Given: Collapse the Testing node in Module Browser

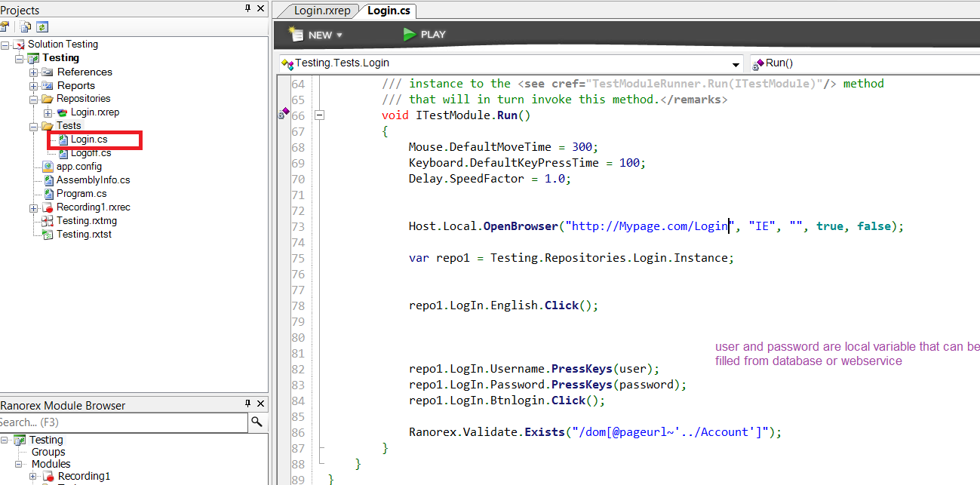Looking at the screenshot, I should pos(5,440).
